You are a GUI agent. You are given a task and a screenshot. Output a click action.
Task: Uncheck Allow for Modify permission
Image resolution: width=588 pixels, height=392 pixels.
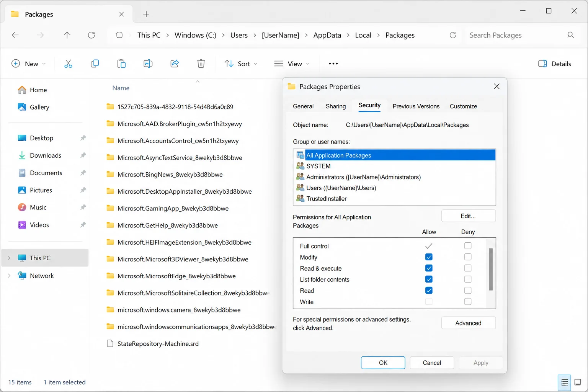(x=429, y=257)
